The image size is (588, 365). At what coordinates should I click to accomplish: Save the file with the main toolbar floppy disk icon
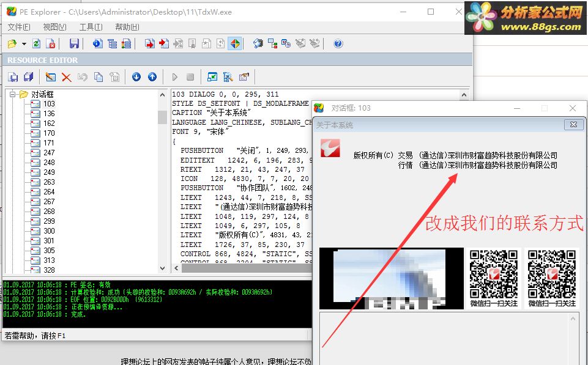tap(74, 44)
